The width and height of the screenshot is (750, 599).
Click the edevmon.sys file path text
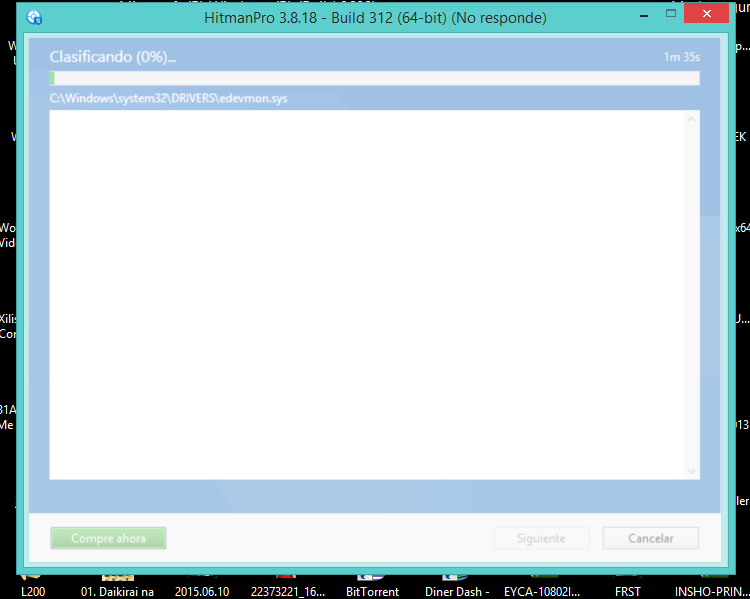pos(168,98)
